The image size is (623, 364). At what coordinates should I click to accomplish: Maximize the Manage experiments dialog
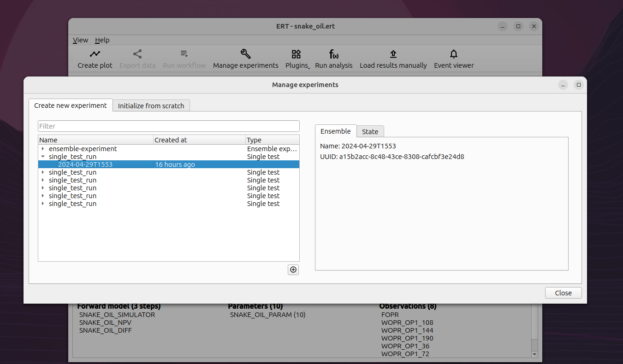(x=578, y=85)
